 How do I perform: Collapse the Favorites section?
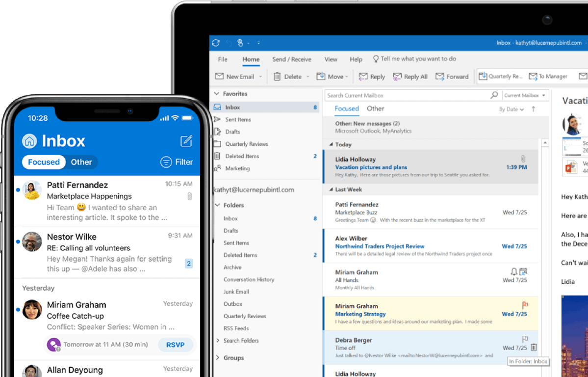(217, 93)
